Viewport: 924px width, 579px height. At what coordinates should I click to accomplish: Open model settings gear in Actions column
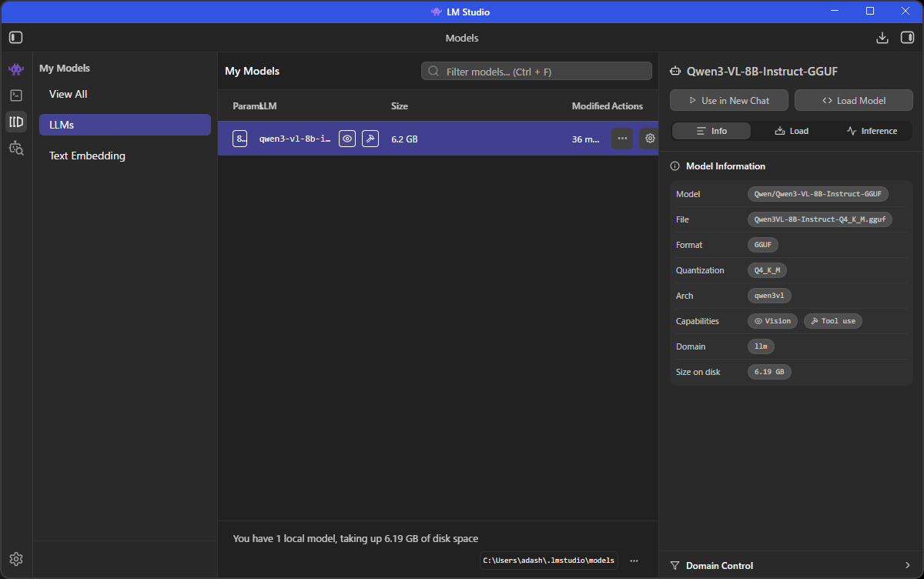tap(649, 139)
